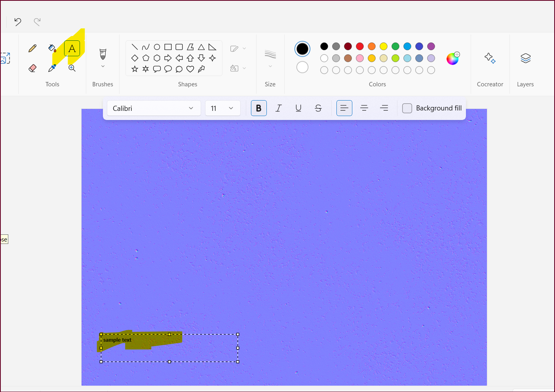This screenshot has width=555, height=392.
Task: Select the Fill bucket tool
Action: [x=52, y=48]
